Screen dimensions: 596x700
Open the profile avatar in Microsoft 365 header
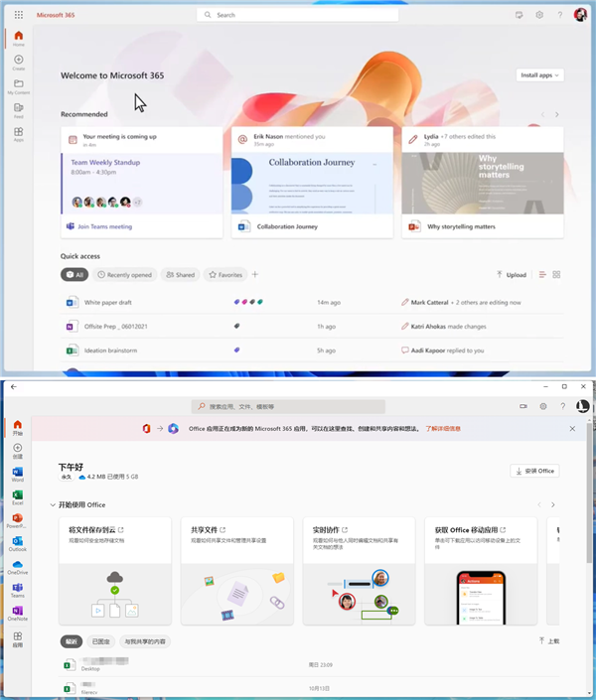pos(580,15)
